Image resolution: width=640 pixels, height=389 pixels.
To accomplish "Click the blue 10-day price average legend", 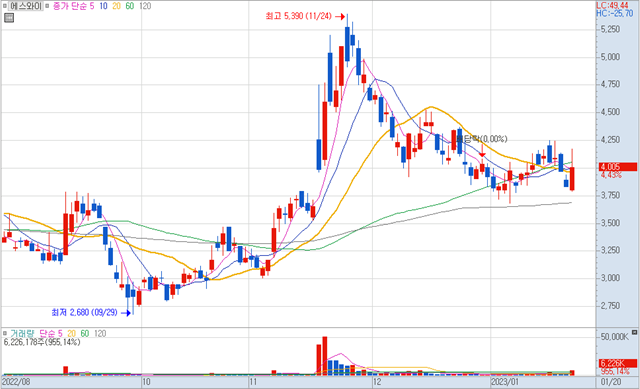I will coord(103,6).
